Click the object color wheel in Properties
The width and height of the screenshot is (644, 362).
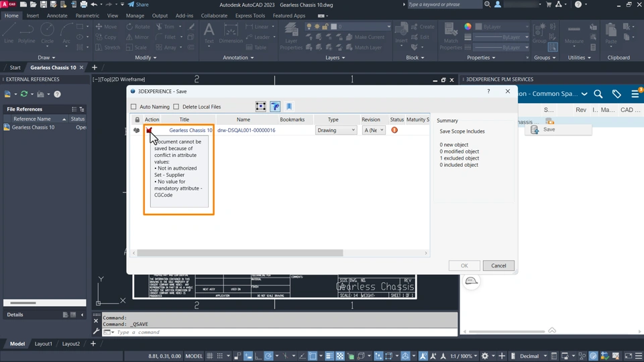[468, 27]
